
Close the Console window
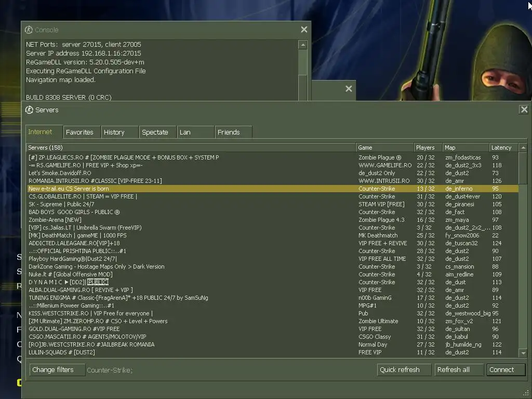point(304,30)
